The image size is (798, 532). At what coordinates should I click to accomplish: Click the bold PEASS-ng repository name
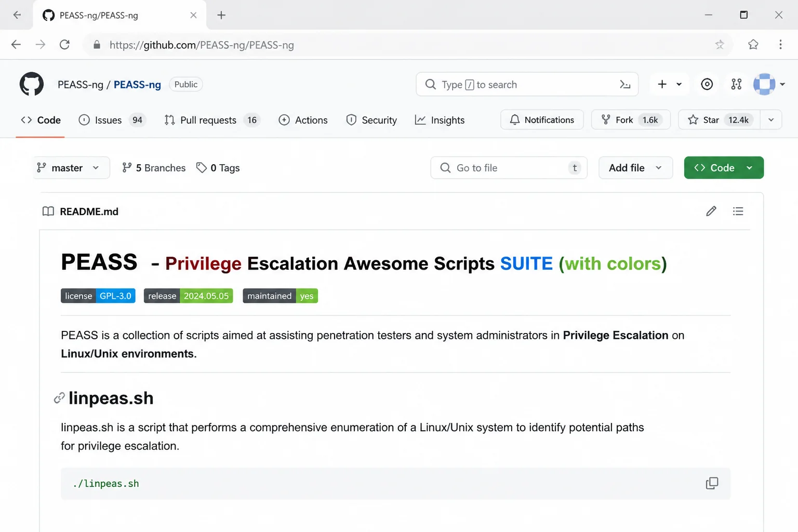click(137, 85)
